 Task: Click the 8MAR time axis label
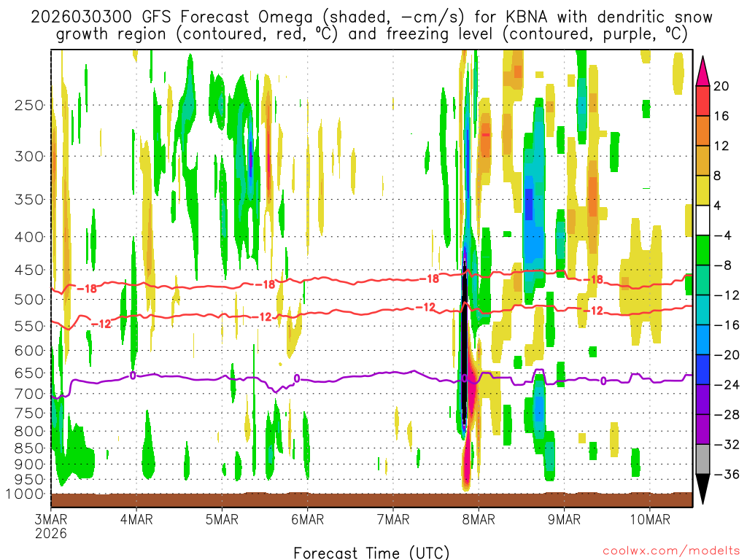point(479,519)
